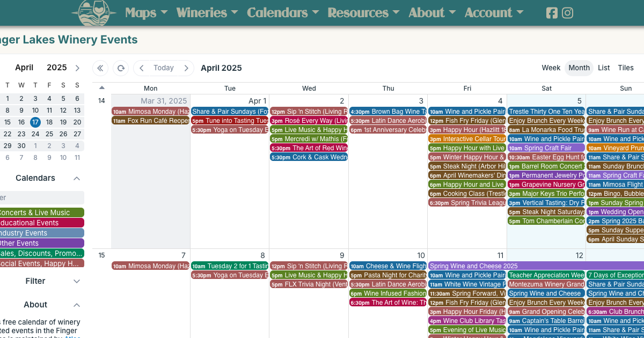Screen dimensions: 644x338
Task: Advance mini calendar with right chevron icon
Action: [x=77, y=68]
